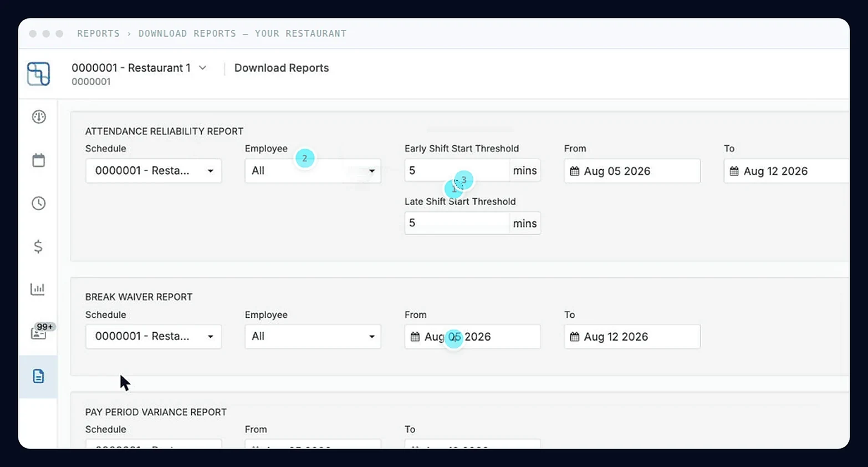Image resolution: width=868 pixels, height=467 pixels.
Task: Click calendar icon in Attendance To date
Action: pos(734,171)
